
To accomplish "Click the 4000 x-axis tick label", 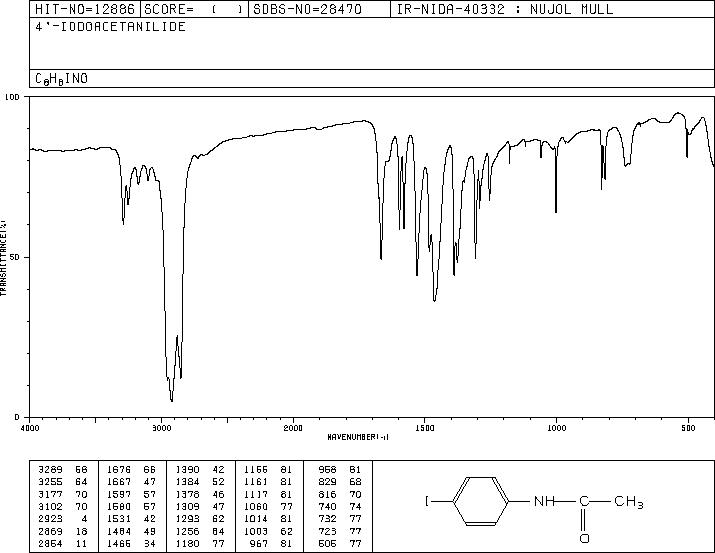I will (30, 428).
